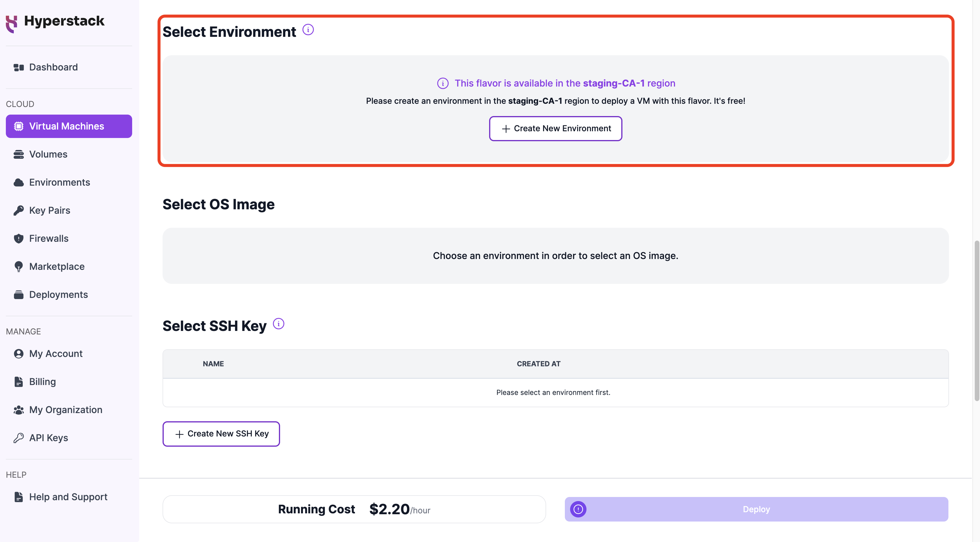Click the plus icon in Create New Environment

click(506, 129)
